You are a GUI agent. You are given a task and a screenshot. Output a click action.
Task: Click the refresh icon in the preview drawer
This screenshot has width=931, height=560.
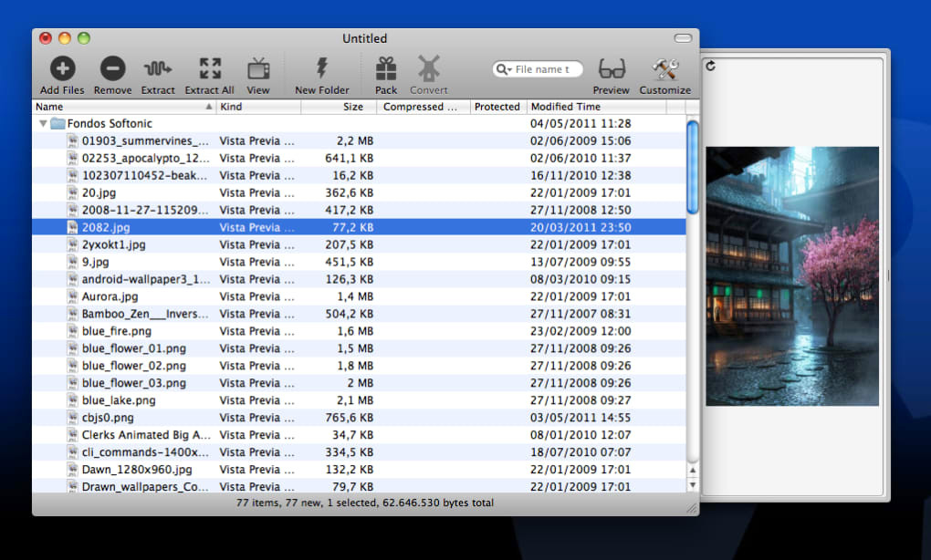(710, 66)
